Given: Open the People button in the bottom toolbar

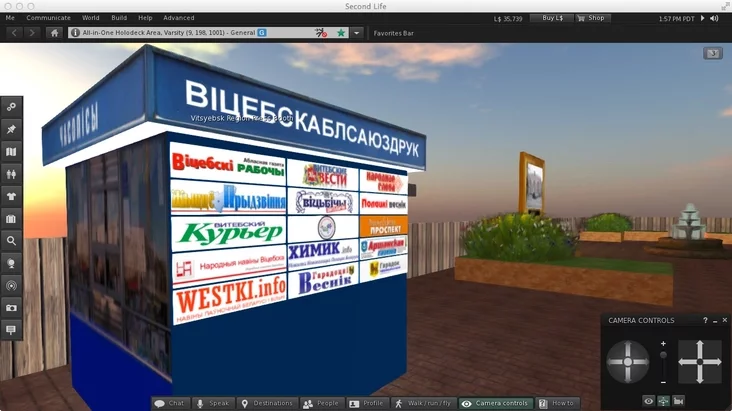Looking at the screenshot, I should pos(321,404).
